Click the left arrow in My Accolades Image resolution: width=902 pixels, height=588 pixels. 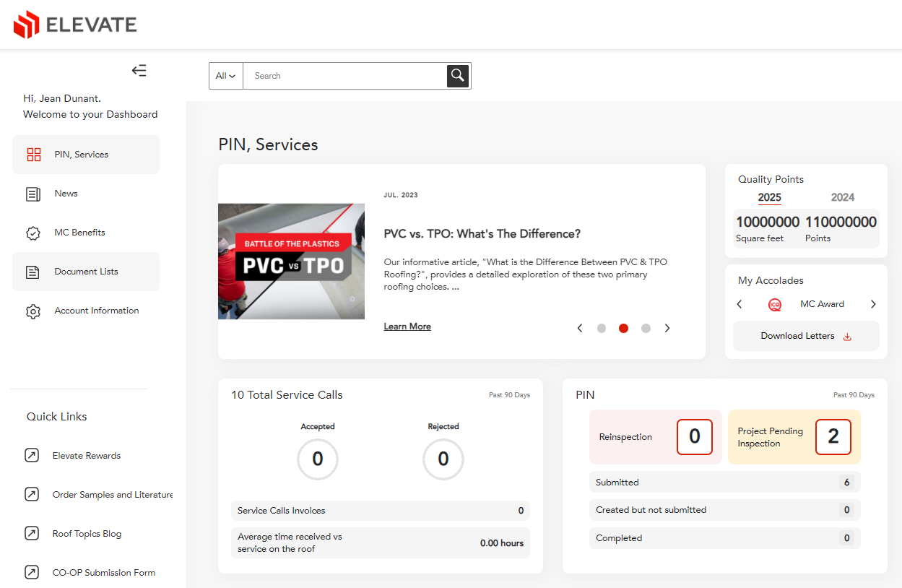coord(739,304)
